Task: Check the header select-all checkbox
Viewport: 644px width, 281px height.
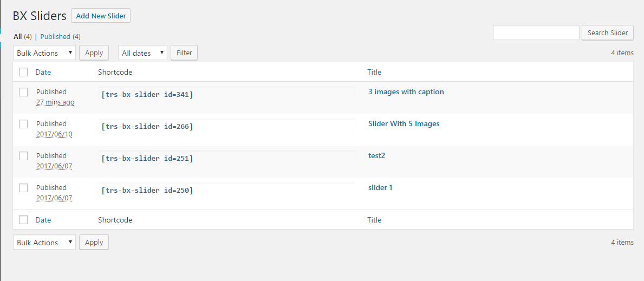Action: tap(23, 72)
